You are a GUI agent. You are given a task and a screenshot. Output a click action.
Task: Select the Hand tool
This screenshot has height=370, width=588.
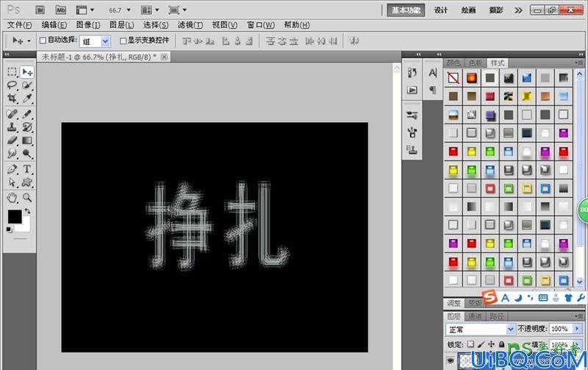click(x=12, y=197)
